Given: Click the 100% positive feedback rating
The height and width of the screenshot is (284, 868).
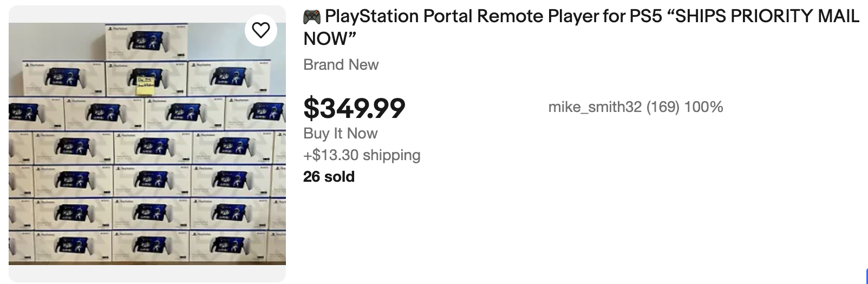Looking at the screenshot, I should coord(703,107).
